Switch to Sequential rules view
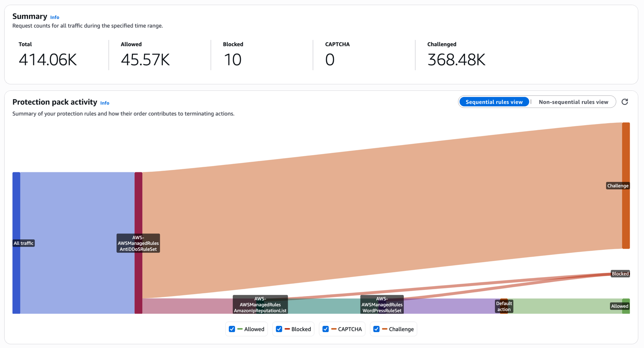Image resolution: width=644 pixels, height=348 pixels. [x=494, y=102]
